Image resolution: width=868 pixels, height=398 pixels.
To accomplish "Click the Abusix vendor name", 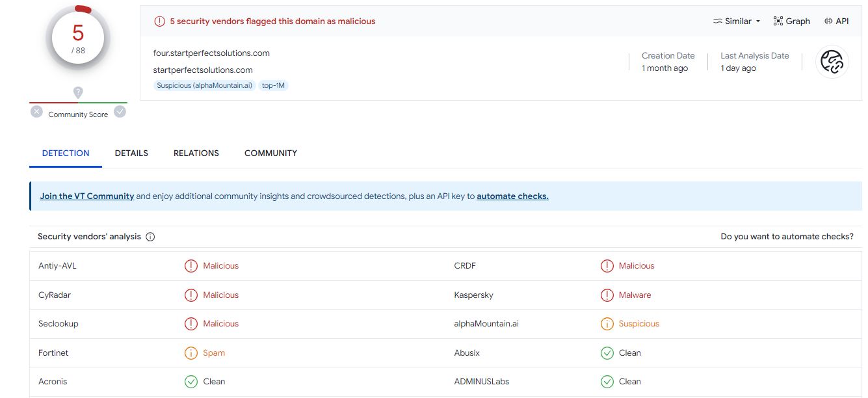I will point(467,353).
